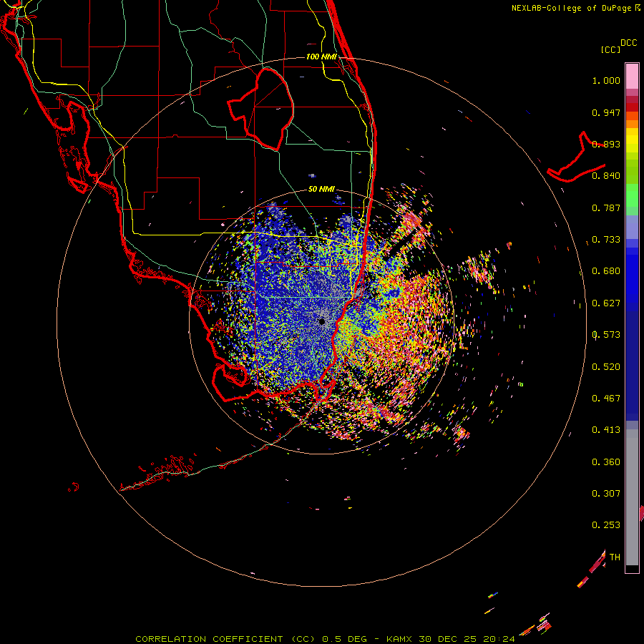
Task: Click the CORRELATION COEFFICIENT (CC) product title
Action: click(225, 639)
